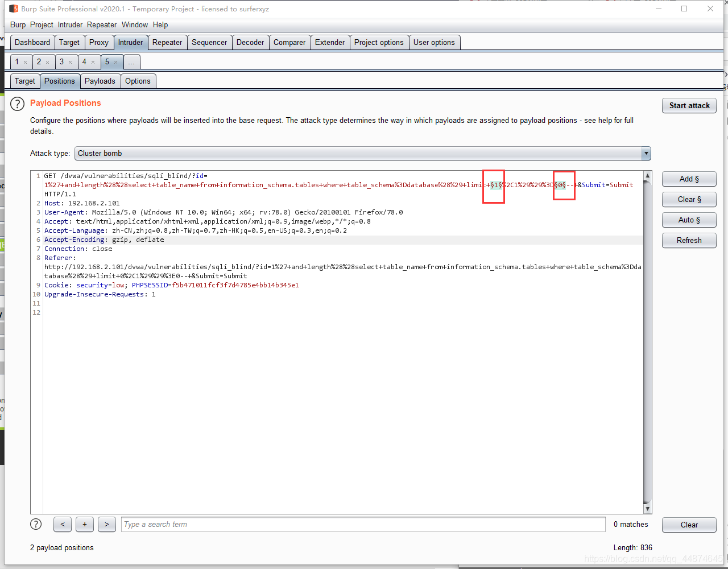Click the §1§ payload position marker
Viewport: 728px width, 569px height.
point(496,185)
